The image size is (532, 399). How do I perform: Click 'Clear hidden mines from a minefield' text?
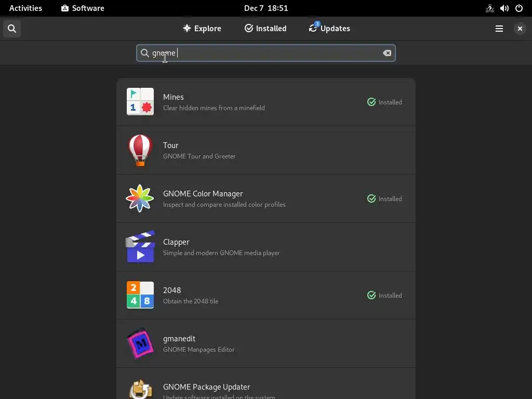214,108
